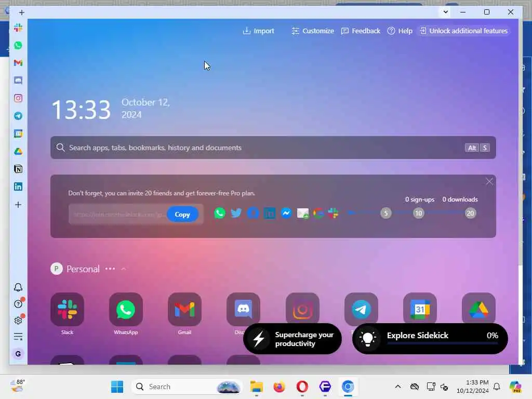Screen dimensions: 532x399
Task: Click the G account avatar in sidebar
Action: (18, 354)
